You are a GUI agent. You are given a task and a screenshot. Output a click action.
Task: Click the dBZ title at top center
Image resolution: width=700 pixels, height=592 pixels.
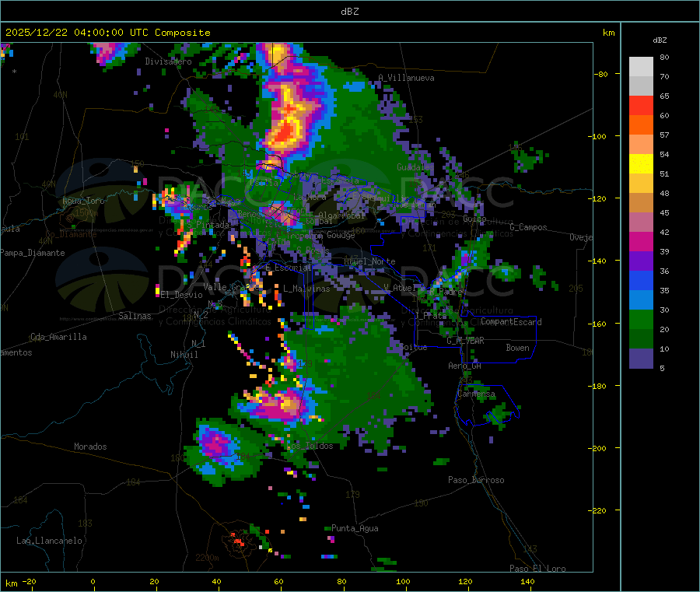tap(349, 12)
